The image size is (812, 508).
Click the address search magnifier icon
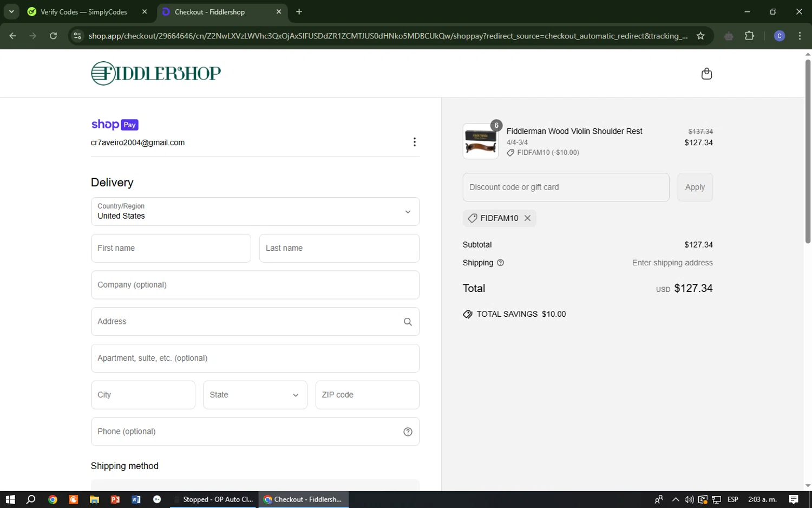click(408, 322)
